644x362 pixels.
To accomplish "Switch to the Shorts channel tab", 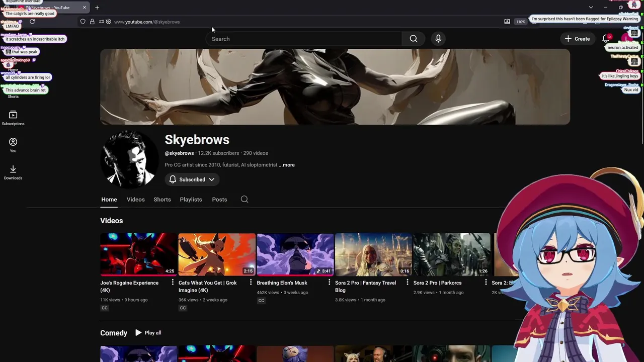I will [162, 200].
